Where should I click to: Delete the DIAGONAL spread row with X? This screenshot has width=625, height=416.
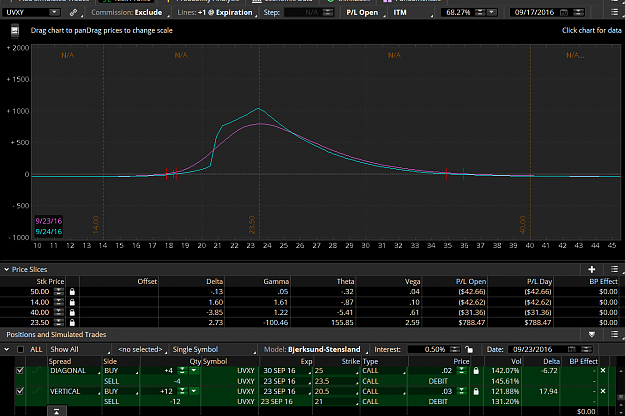[603, 371]
